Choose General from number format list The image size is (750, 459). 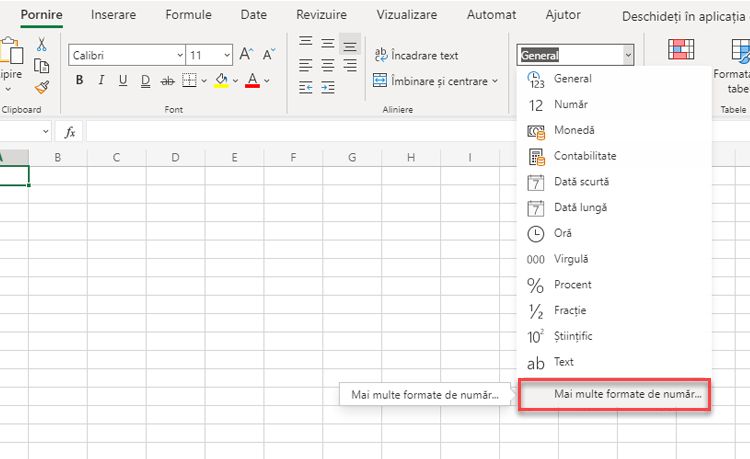615,79
